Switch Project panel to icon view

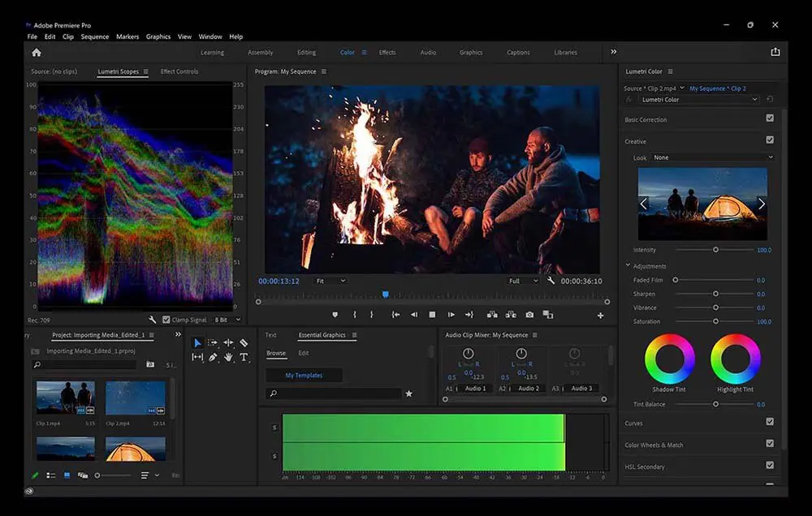pyautogui.click(x=67, y=475)
